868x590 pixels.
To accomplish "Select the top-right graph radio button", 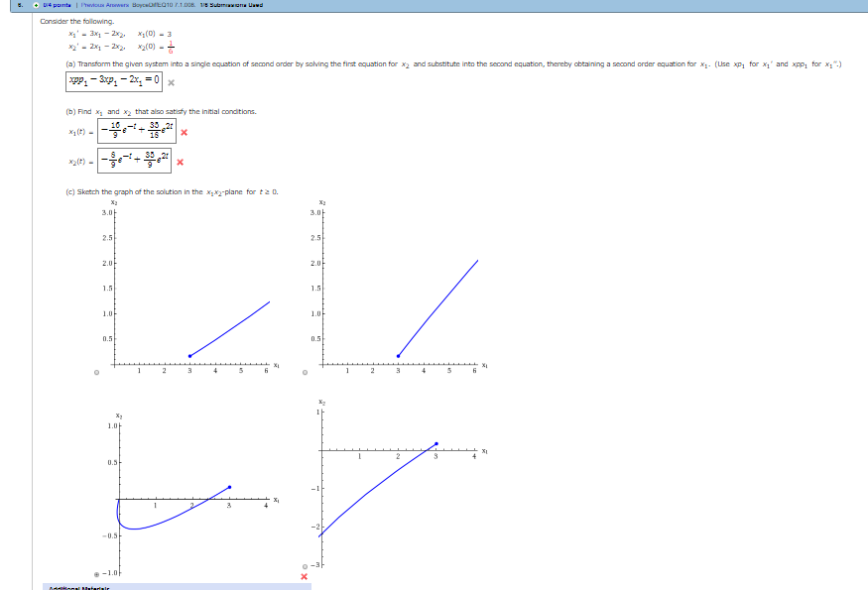I will 305,374.
